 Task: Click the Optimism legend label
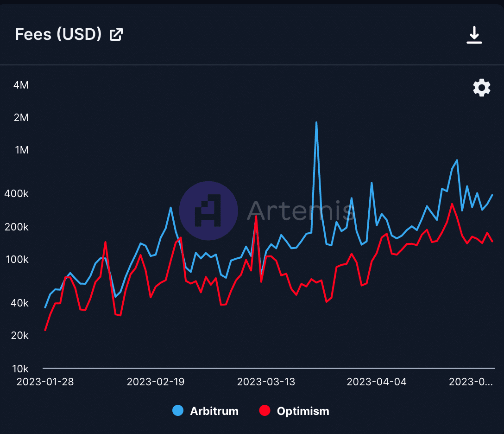point(303,411)
